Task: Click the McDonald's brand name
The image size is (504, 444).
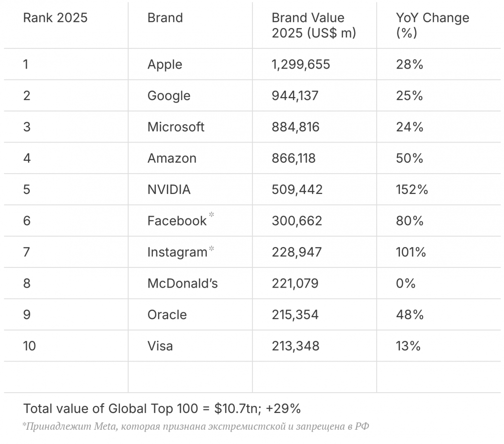Action: coord(182,284)
